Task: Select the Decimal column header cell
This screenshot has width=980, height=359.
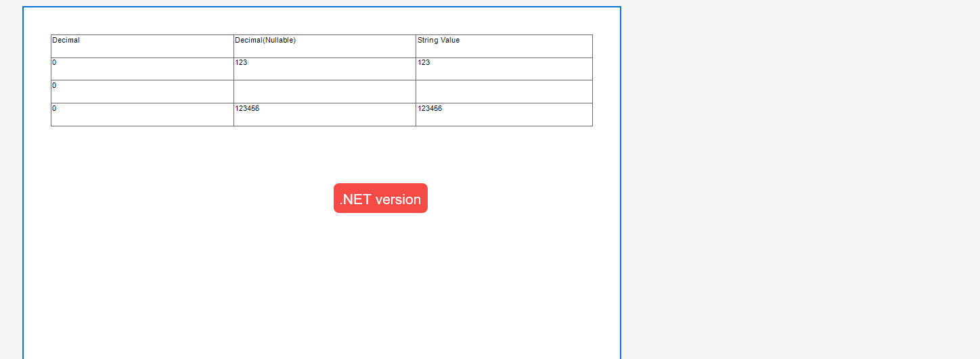Action: point(142,46)
